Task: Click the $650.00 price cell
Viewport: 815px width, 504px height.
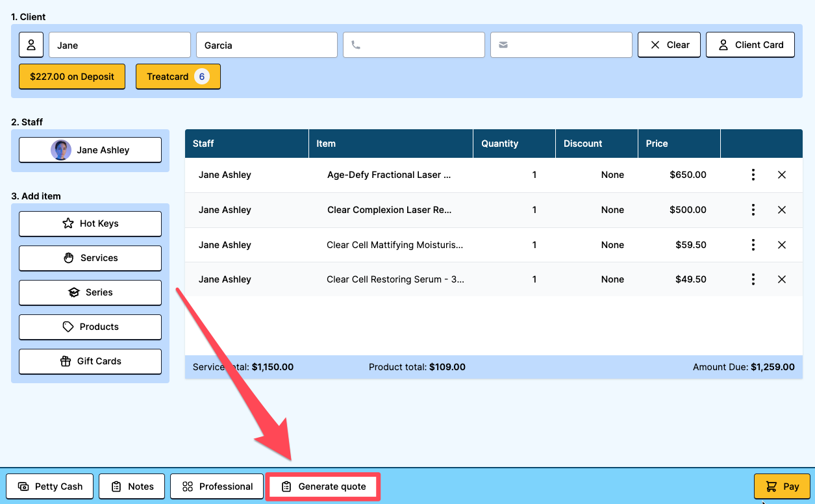Action: (688, 175)
